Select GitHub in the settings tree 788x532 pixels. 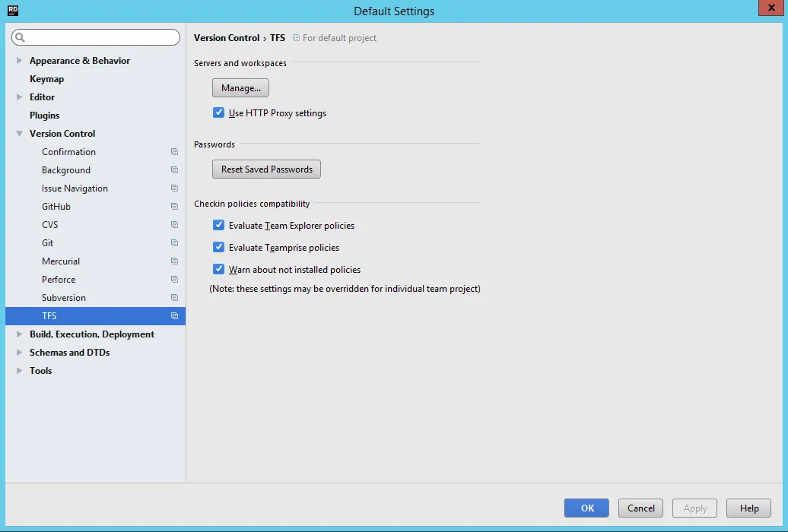[56, 207]
